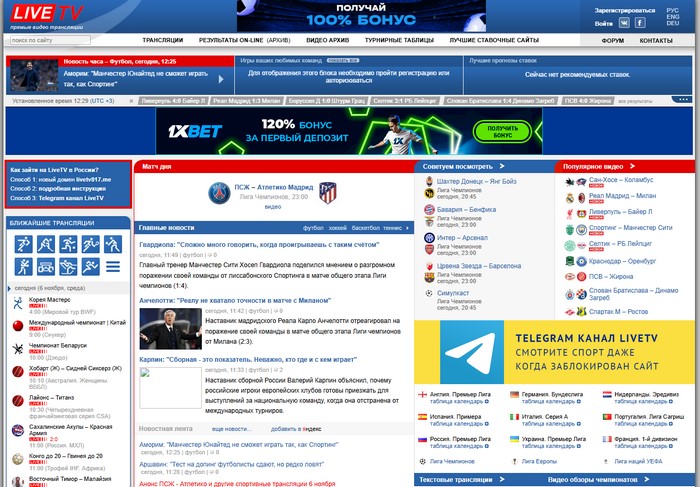Open ВИДЕО АРХИВ menu item
Screen dimensions: 700x487
coord(328,40)
